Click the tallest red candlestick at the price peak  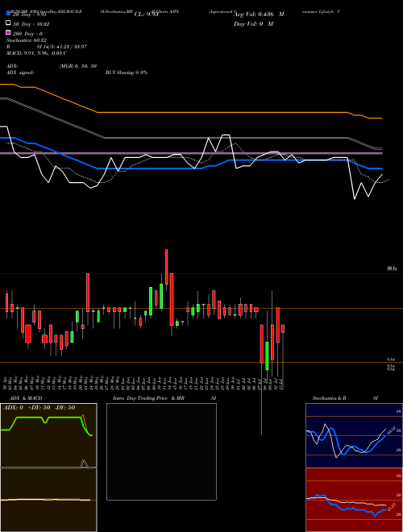(x=166, y=267)
